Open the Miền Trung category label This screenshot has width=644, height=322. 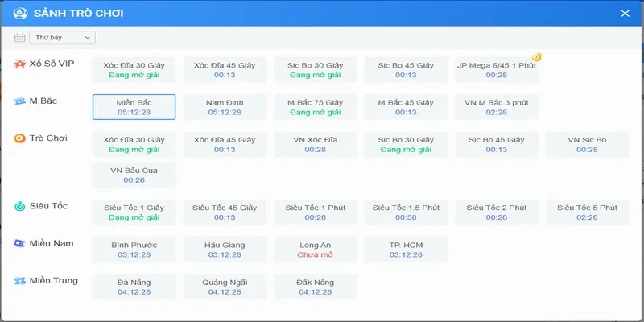pos(54,280)
